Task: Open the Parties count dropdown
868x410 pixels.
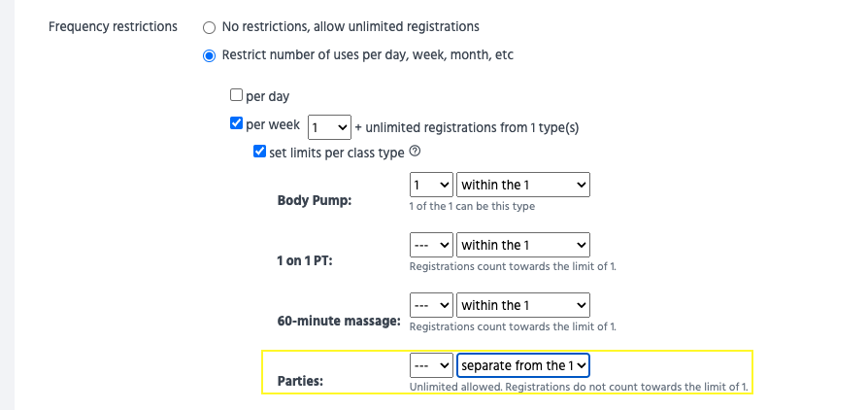Action: tap(431, 365)
